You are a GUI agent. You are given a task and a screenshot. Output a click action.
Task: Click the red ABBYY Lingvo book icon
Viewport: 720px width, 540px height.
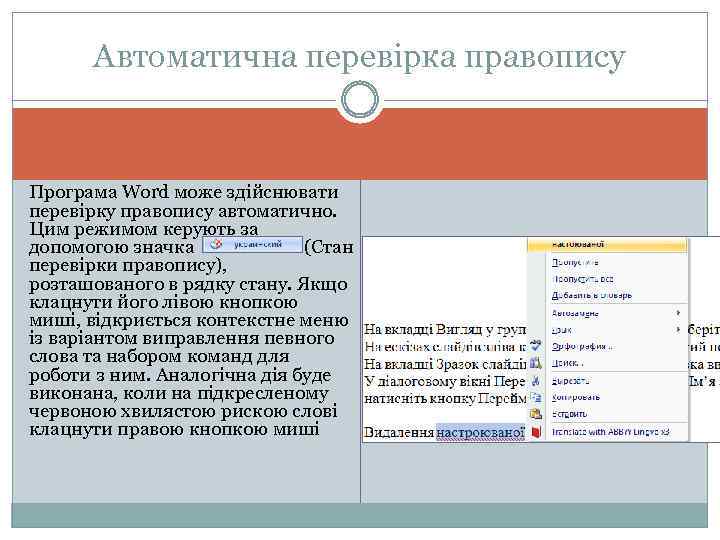coord(535,432)
